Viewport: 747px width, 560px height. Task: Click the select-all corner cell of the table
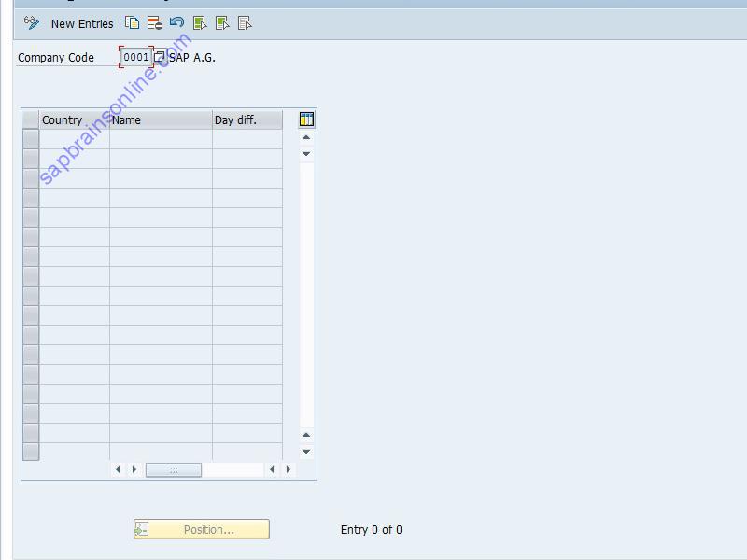(x=31, y=119)
